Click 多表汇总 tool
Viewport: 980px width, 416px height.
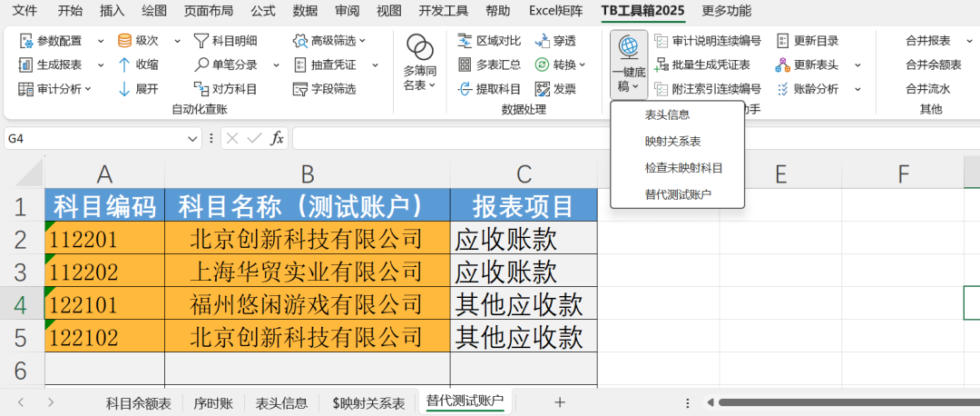point(489,64)
